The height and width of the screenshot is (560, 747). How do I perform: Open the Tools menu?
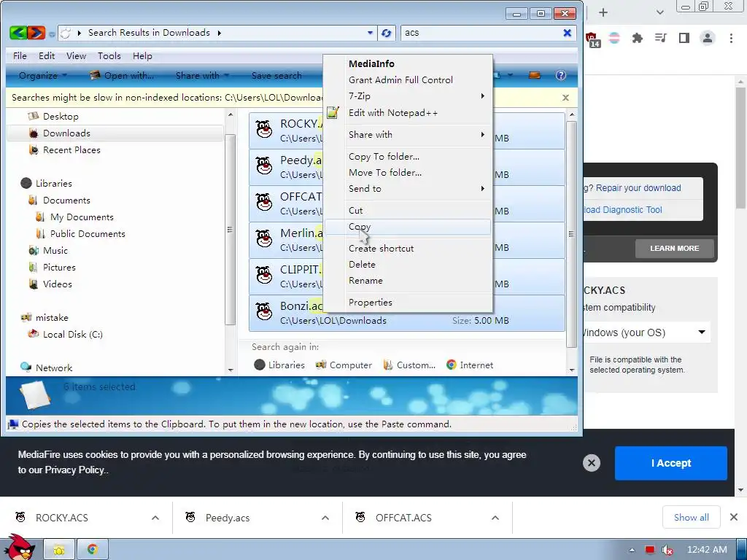click(109, 55)
